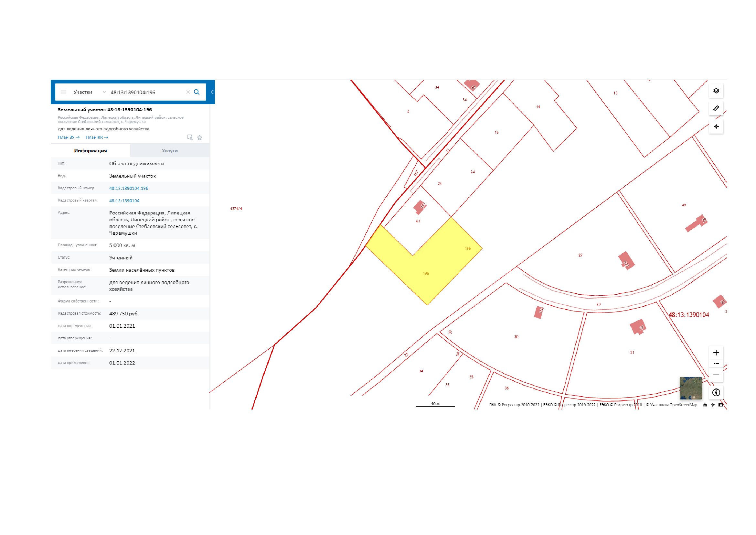
Task: Switch to the Информация tab
Action: [91, 150]
